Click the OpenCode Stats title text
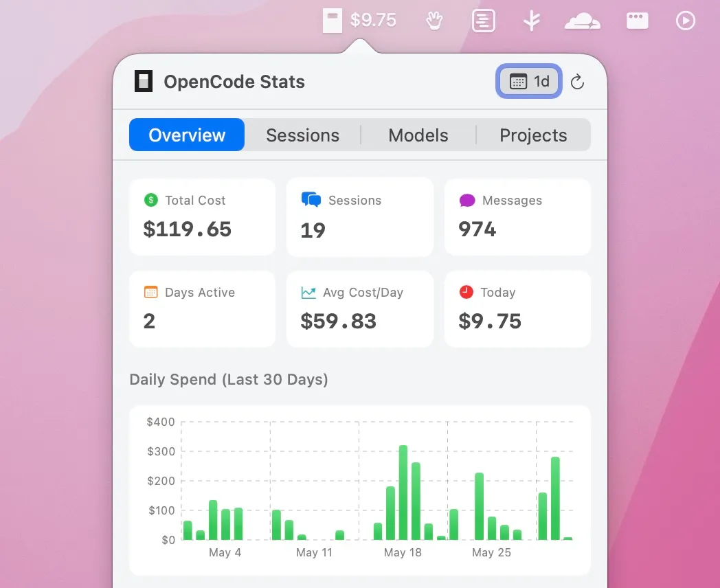 coord(234,82)
